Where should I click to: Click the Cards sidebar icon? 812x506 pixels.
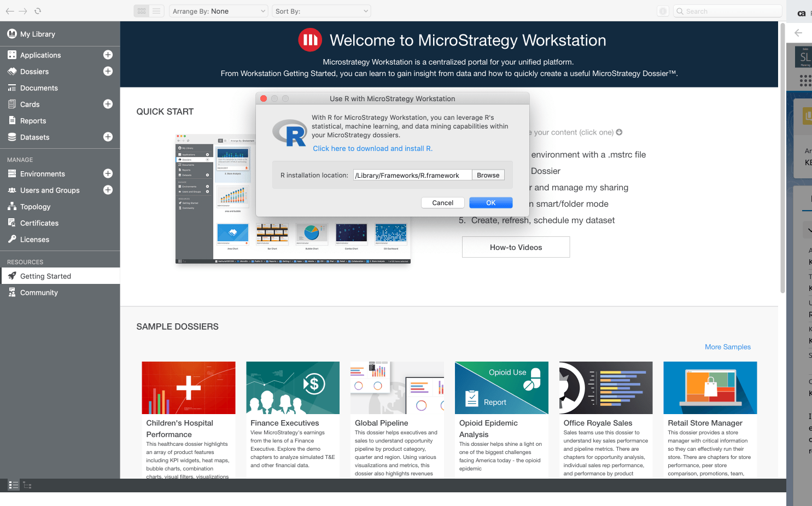tap(12, 104)
